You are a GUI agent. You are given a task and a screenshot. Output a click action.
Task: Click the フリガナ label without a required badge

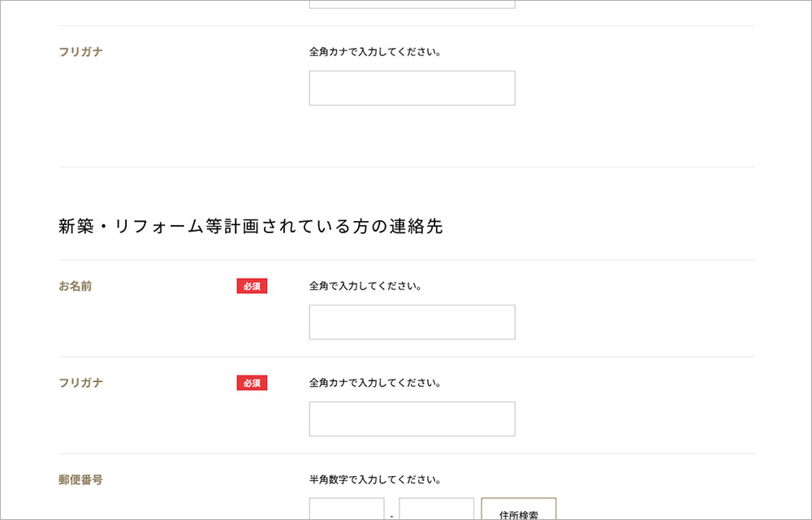(80, 51)
